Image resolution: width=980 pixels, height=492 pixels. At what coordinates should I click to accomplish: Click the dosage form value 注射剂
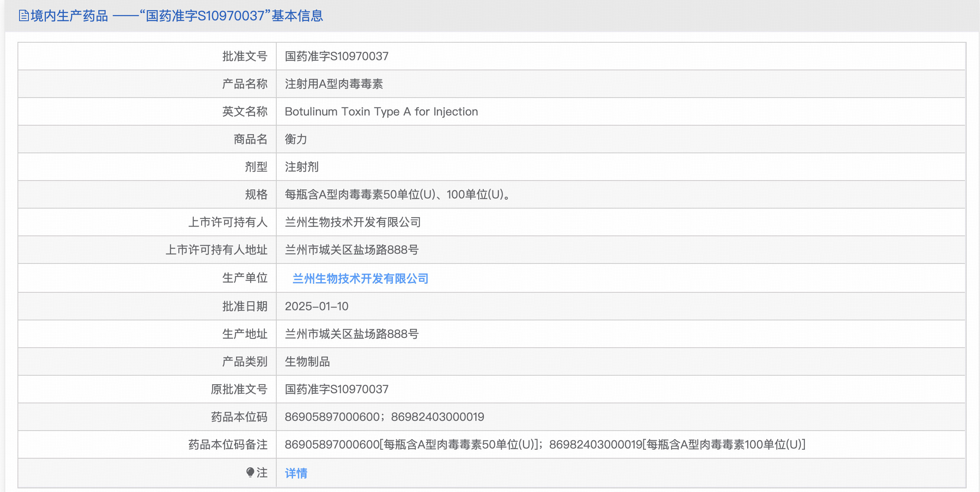[301, 167]
